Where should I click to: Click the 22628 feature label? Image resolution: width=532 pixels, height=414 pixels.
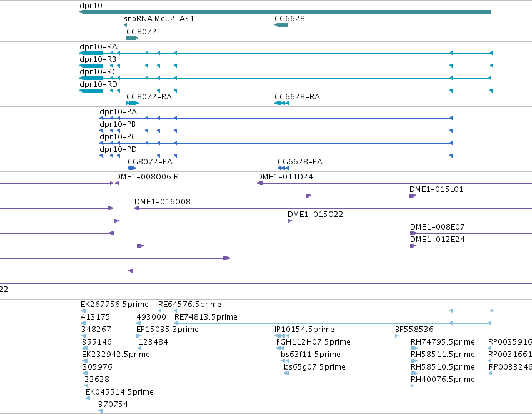(97, 380)
